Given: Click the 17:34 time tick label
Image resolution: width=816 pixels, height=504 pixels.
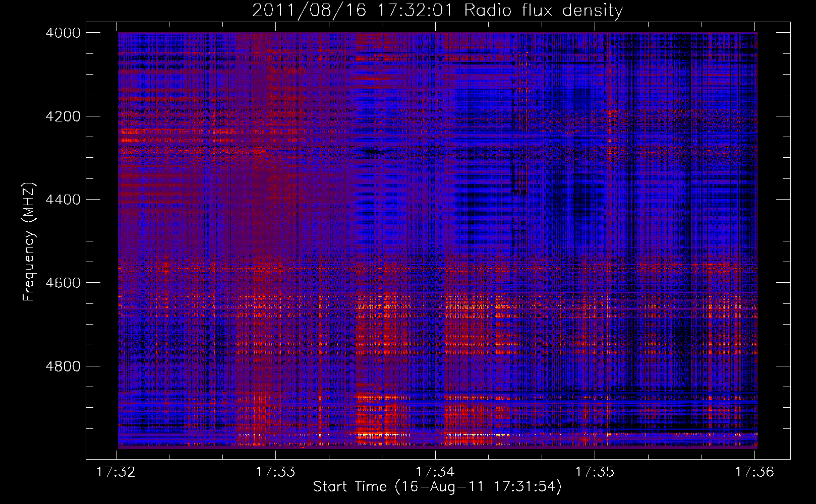Looking at the screenshot, I should tap(435, 472).
